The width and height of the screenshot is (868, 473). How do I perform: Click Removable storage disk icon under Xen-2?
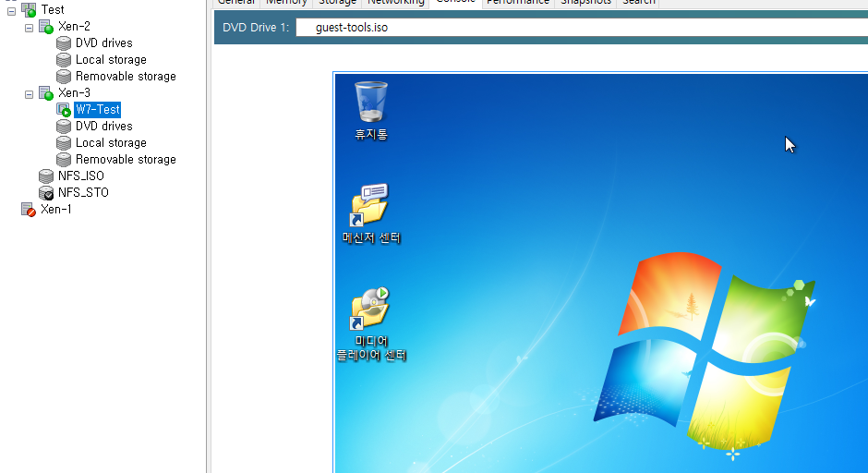64,77
